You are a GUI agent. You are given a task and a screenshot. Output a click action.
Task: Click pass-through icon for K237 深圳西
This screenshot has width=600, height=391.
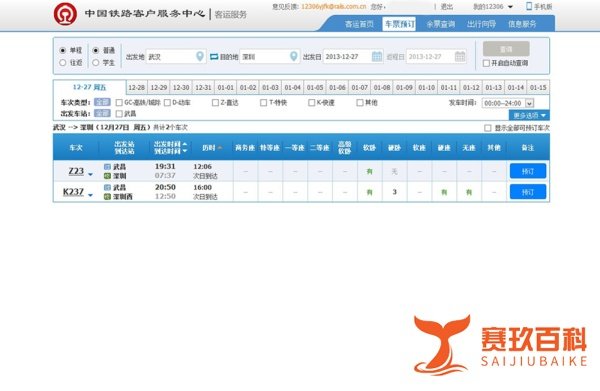click(x=108, y=197)
